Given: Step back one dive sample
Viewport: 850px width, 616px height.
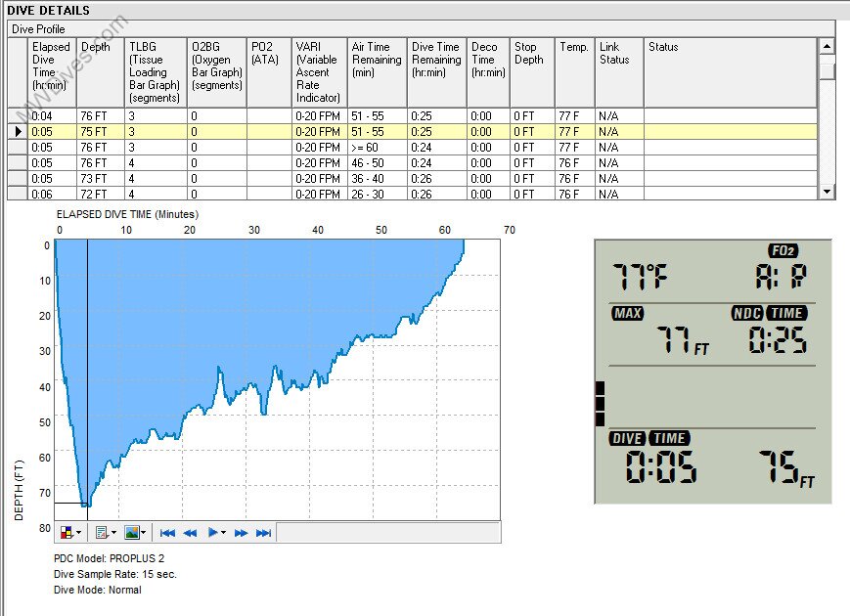Looking at the screenshot, I should (191, 533).
